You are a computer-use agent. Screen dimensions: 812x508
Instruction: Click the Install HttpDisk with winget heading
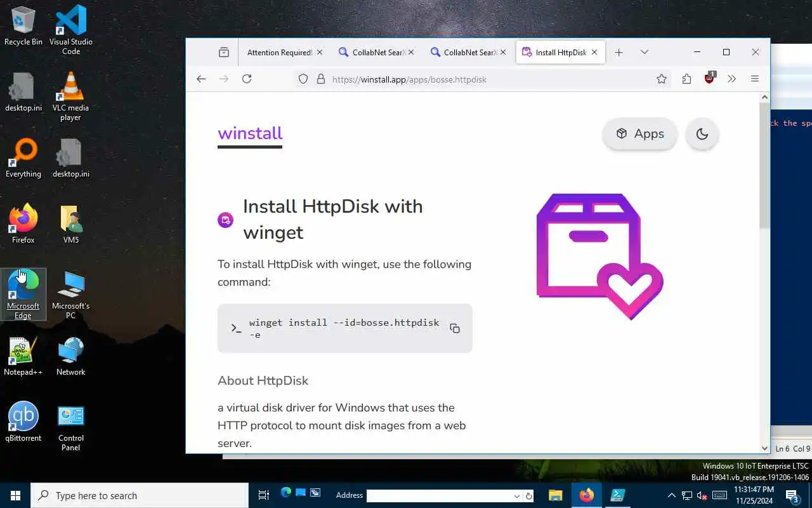[332, 219]
